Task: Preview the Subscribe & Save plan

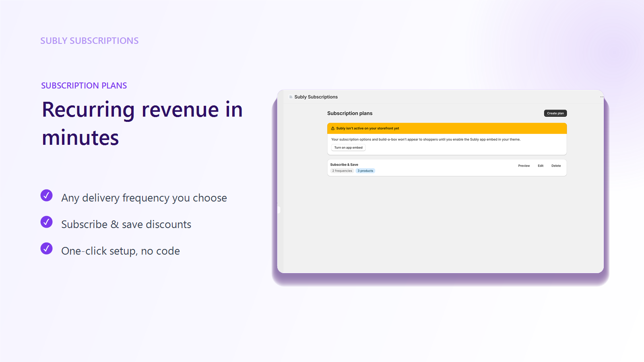Action: point(524,166)
